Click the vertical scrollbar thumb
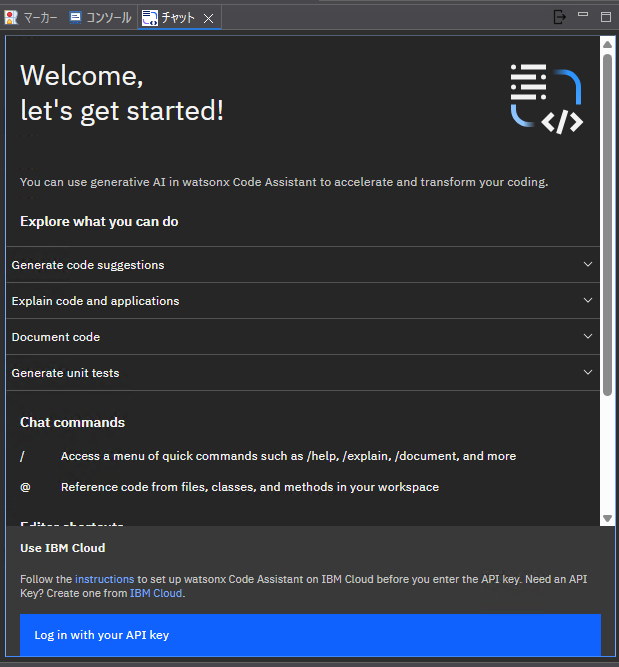The height and width of the screenshot is (667, 619). [x=607, y=225]
